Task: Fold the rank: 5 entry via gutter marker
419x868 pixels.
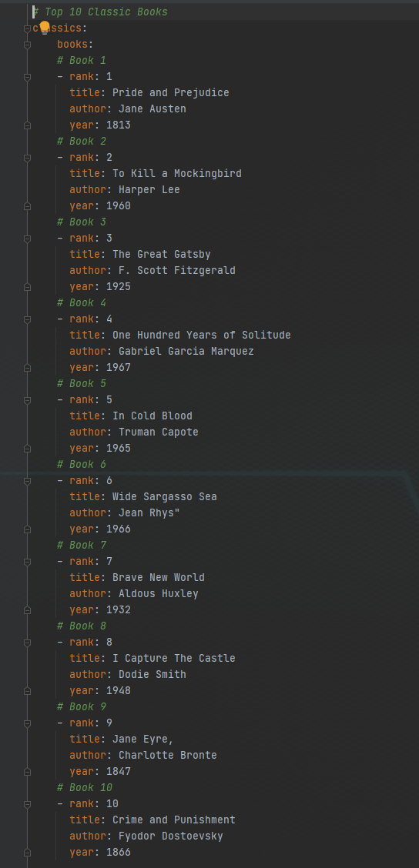Action: point(27,400)
